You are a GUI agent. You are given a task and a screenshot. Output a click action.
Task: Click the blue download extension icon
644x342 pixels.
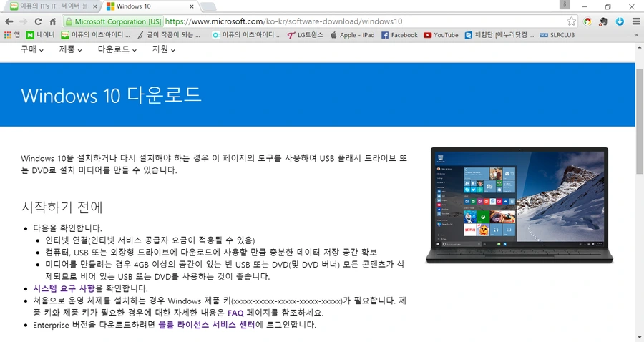click(620, 21)
